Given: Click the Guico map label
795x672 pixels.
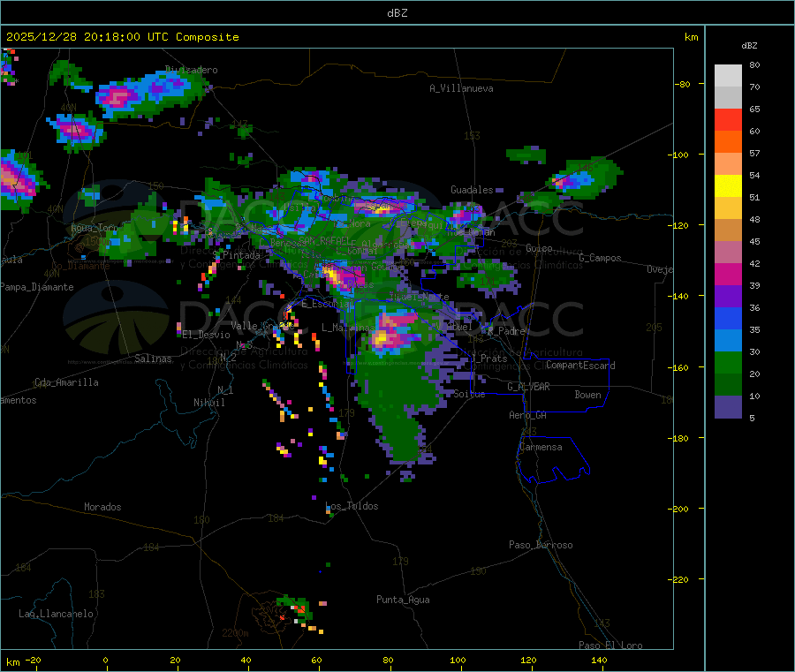Looking at the screenshot, I should click(539, 248).
